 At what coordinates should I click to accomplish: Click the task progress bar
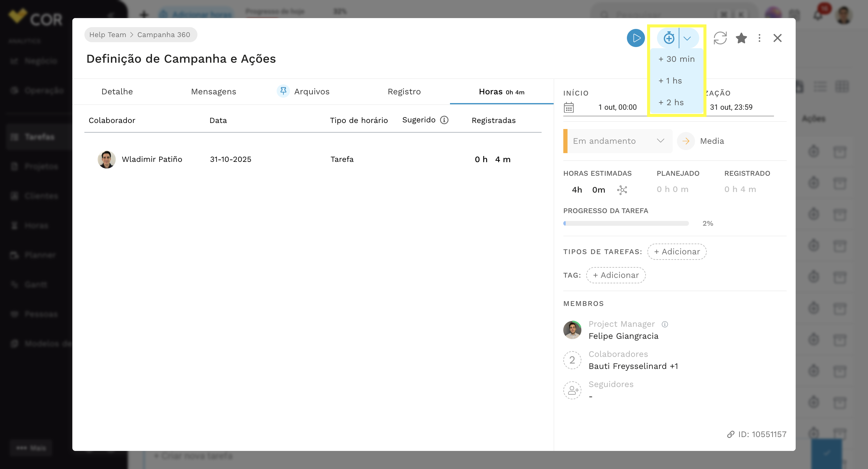[x=626, y=223]
